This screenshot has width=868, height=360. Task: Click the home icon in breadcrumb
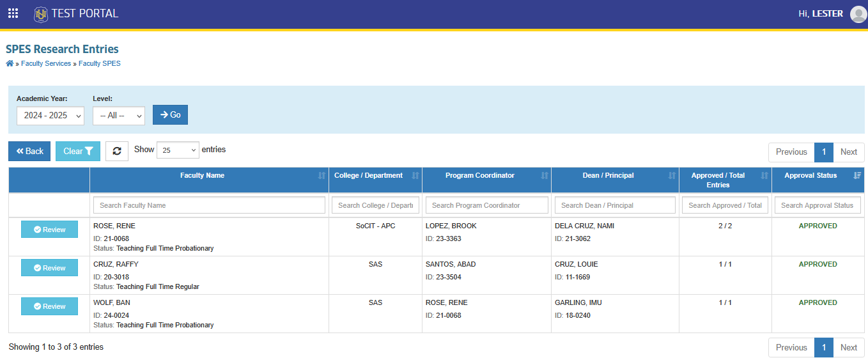click(x=10, y=63)
